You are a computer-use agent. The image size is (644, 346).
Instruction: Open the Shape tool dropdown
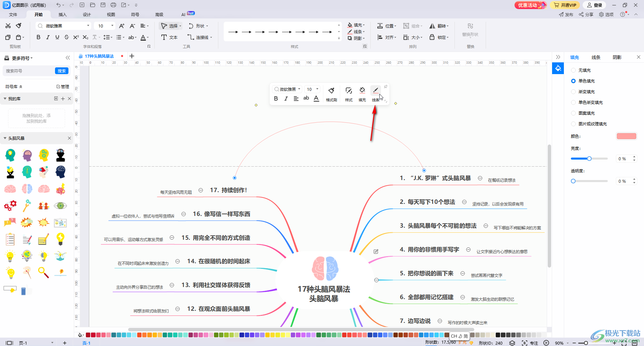point(207,26)
